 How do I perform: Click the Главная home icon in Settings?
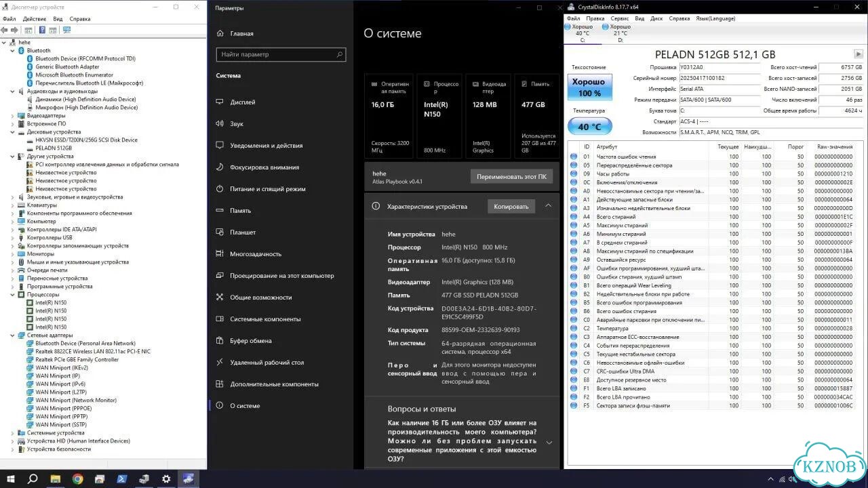(x=219, y=33)
